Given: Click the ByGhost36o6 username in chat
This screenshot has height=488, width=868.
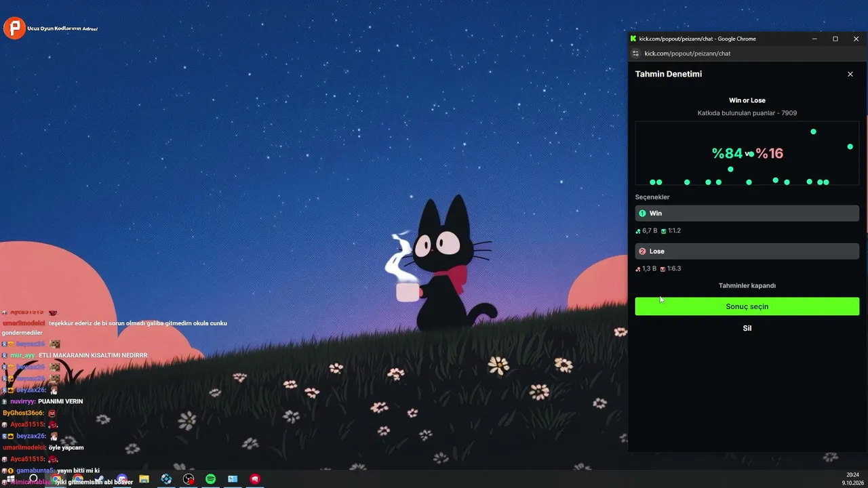Looking at the screenshot, I should (23, 413).
